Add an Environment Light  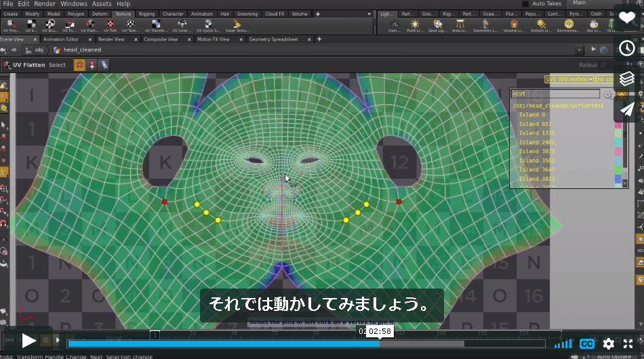tap(569, 26)
